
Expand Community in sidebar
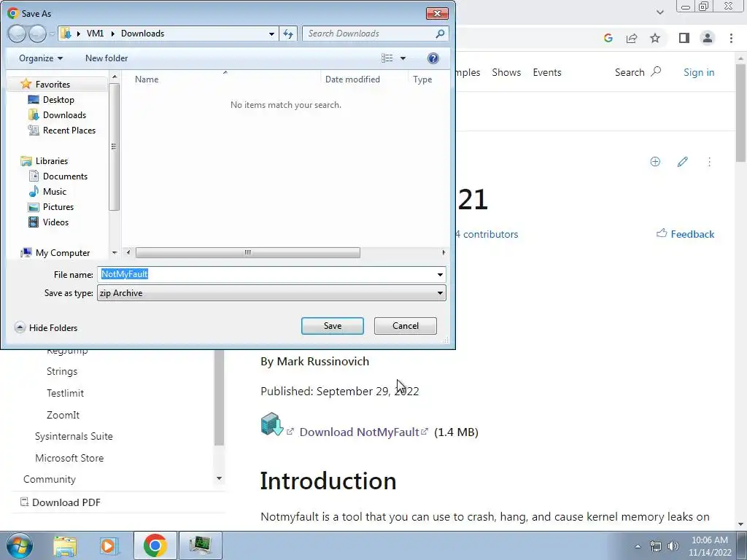50,479
